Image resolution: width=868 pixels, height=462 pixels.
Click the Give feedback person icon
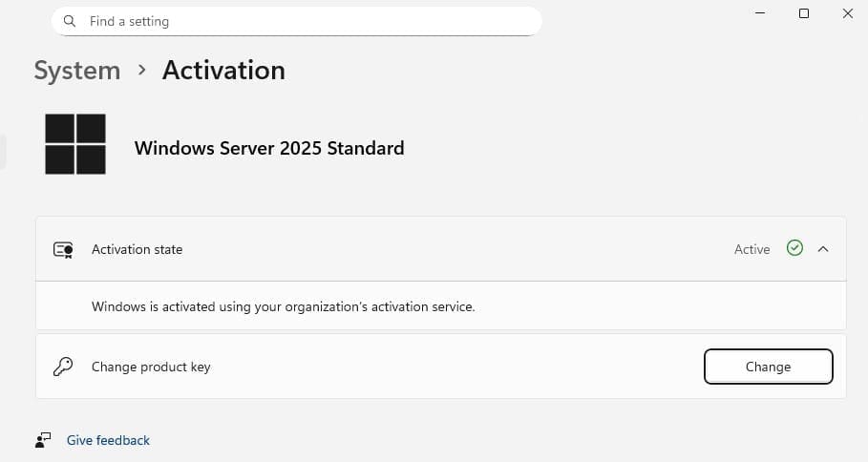43,440
